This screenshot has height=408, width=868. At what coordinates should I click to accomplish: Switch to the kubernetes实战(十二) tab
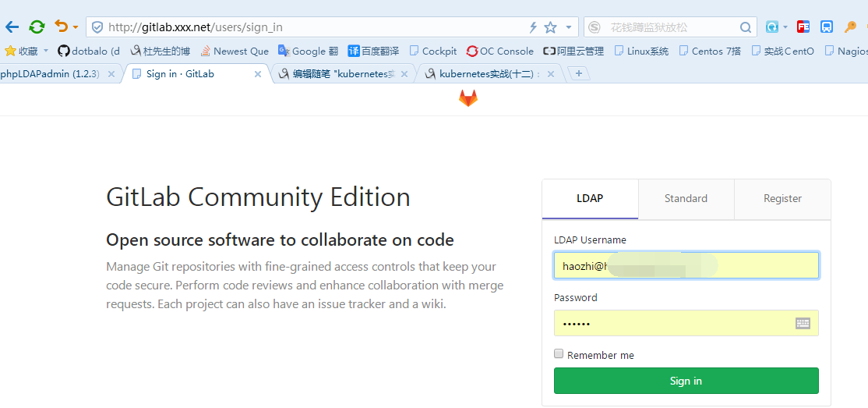click(x=490, y=74)
